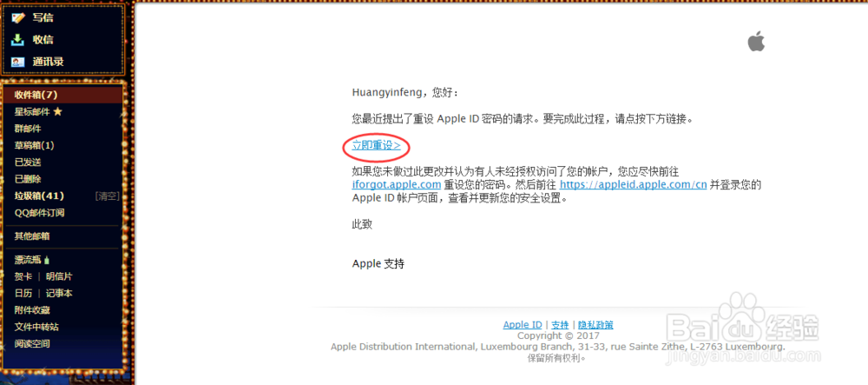Follow the https://appleid.apple.com/cn link

[x=634, y=184]
